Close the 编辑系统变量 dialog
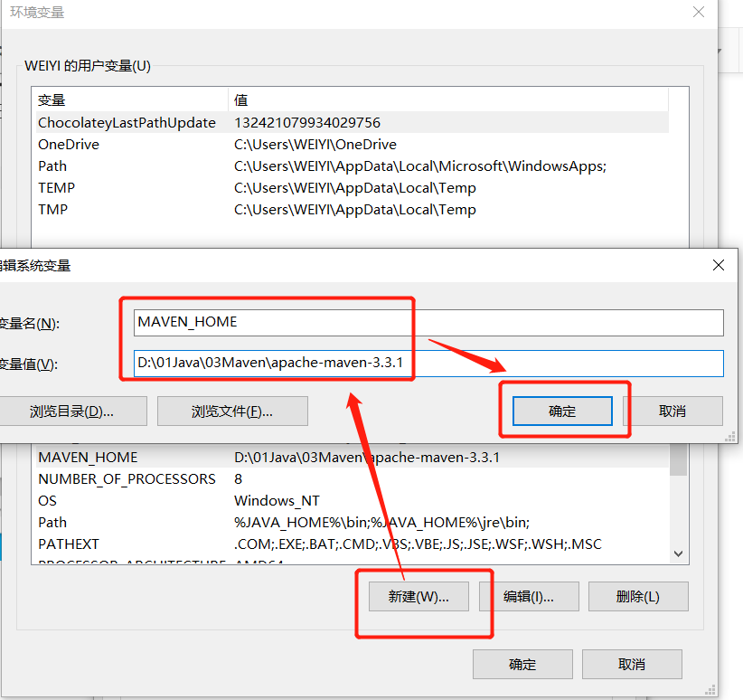743x700 pixels. [x=719, y=265]
